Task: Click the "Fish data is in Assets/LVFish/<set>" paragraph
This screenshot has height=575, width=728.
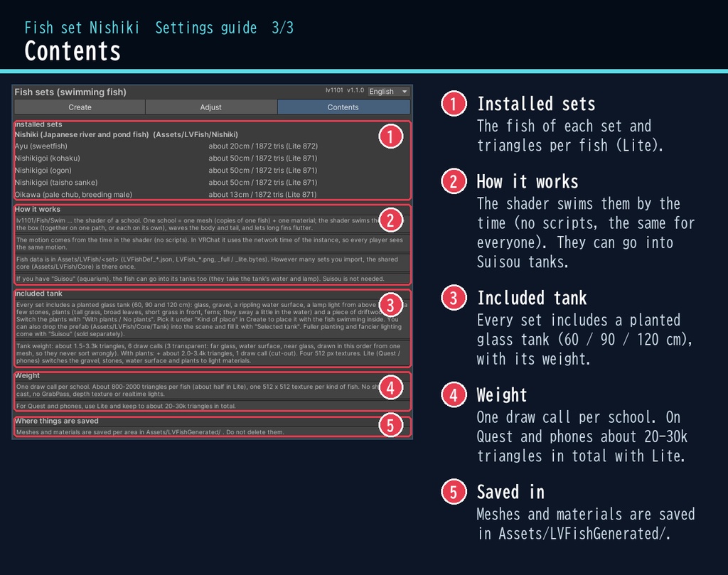Action: 212,263
